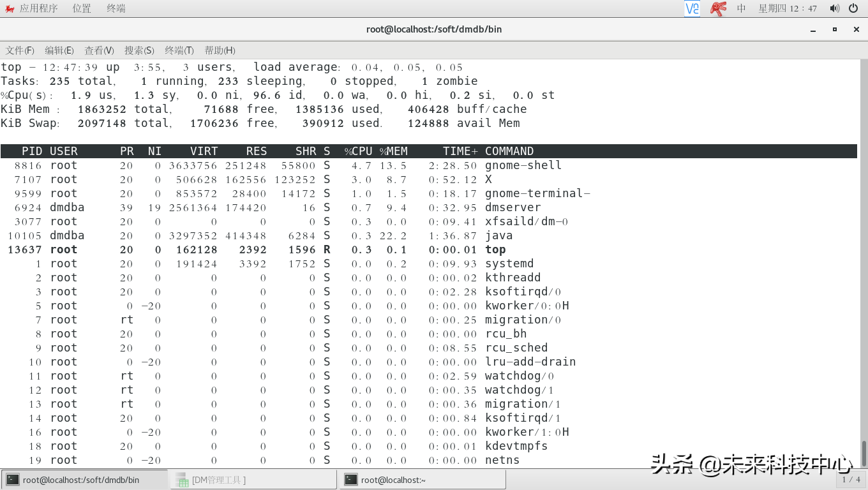Viewport: 868px width, 490px height.
Task: Switch the input method indicator 中
Action: pyautogui.click(x=741, y=8)
